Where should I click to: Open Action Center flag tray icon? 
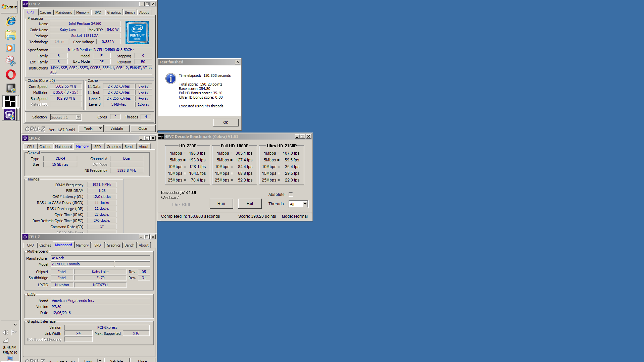pos(14,332)
